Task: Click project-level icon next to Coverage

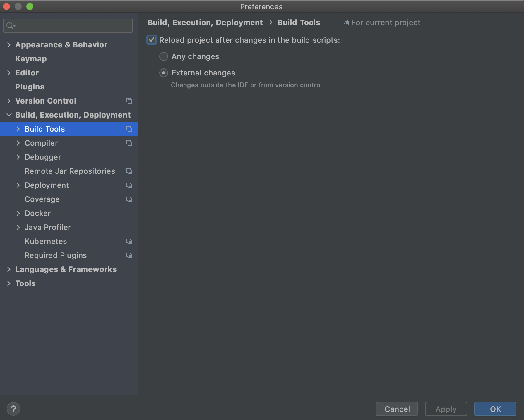Action: [x=129, y=199]
